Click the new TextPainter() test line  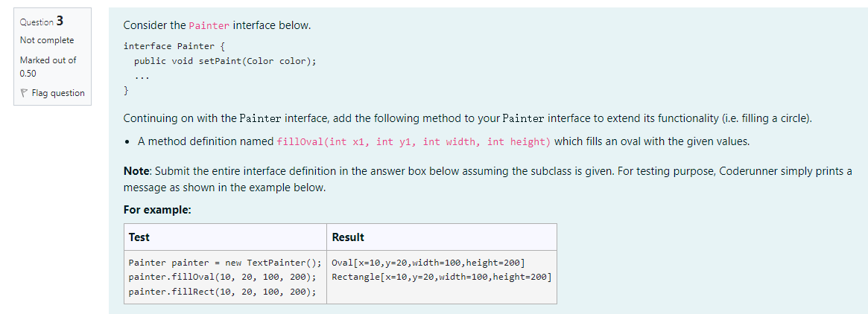pyautogui.click(x=225, y=263)
